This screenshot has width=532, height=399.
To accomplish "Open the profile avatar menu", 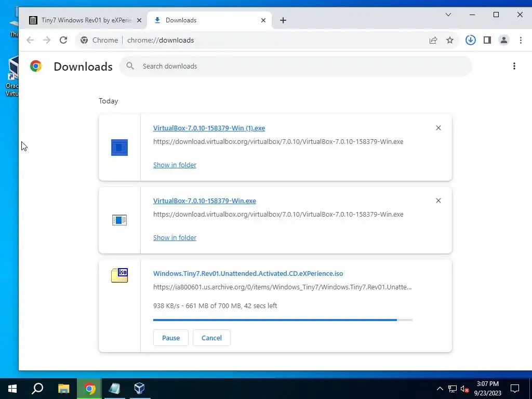I will [x=504, y=40].
